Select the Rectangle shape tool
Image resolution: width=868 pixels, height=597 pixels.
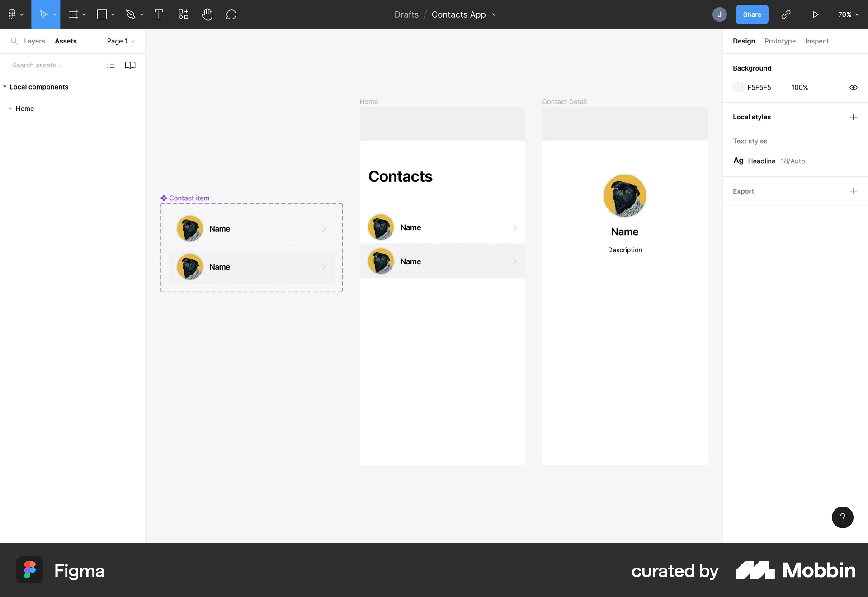tap(102, 14)
